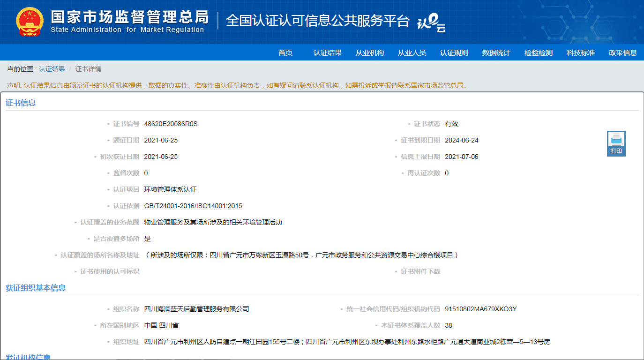Click 政采信息 in the navigation bar
Image resolution: width=644 pixels, height=360 pixels.
tap(623, 53)
